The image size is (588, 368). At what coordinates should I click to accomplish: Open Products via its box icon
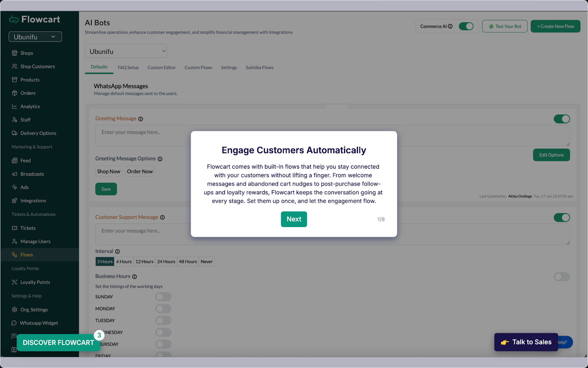point(15,79)
